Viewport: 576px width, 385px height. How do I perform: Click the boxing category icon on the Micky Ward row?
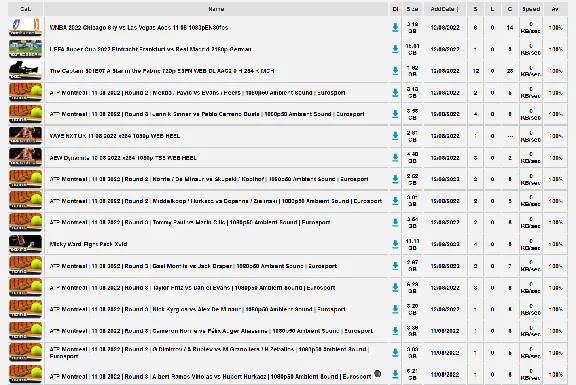tap(25, 244)
